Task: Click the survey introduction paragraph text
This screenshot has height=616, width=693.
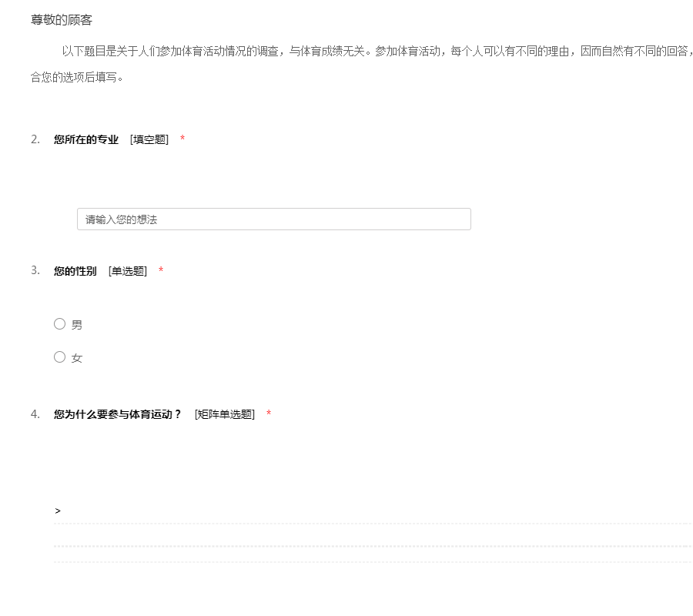Action: click(x=370, y=52)
